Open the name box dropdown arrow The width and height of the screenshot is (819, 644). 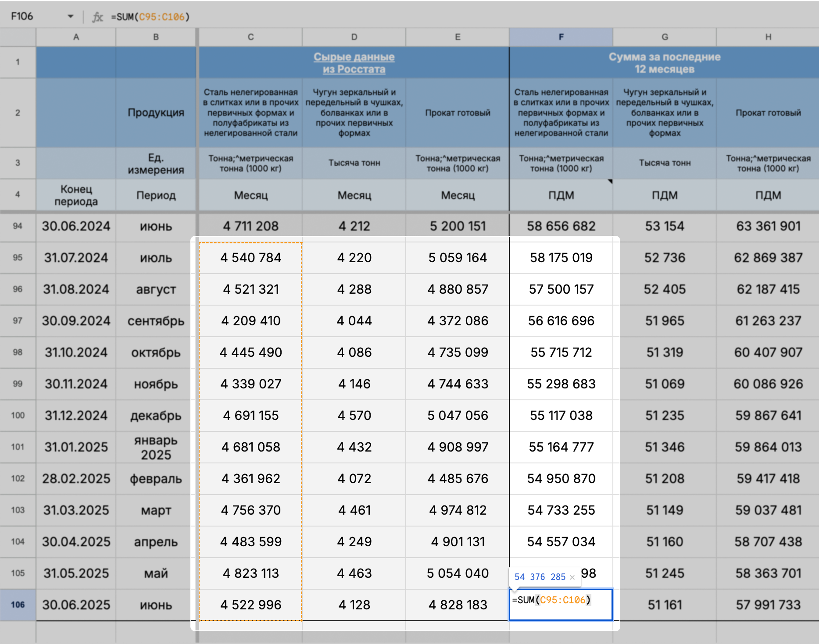pyautogui.click(x=70, y=17)
